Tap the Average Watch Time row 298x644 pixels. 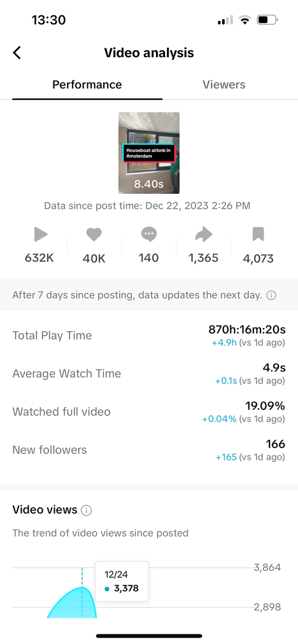click(148, 374)
